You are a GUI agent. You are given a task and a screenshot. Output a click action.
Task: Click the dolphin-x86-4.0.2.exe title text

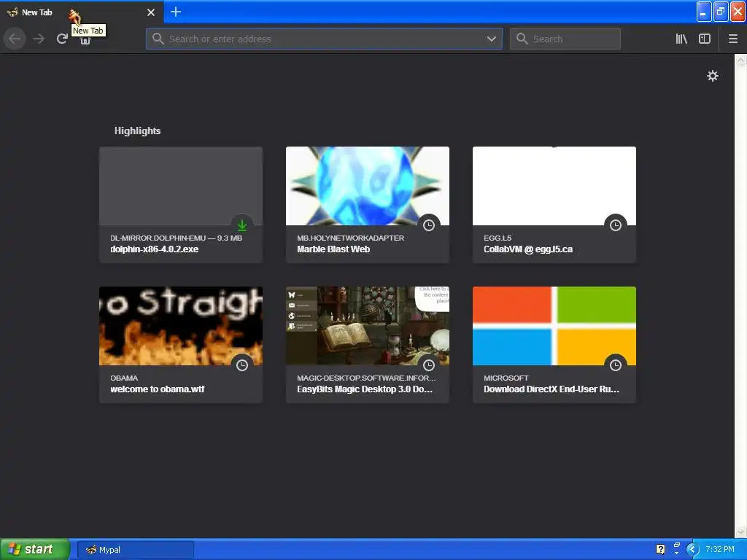click(155, 249)
